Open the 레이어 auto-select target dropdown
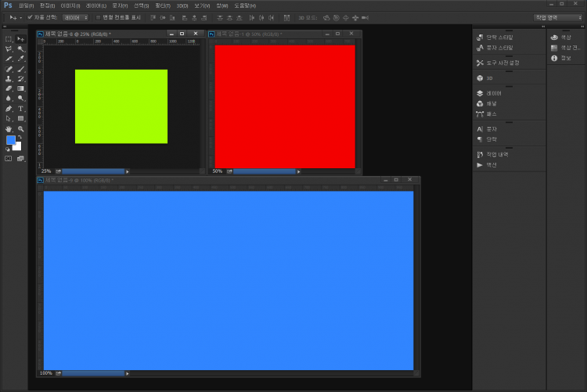This screenshot has width=587, height=392. click(74, 16)
